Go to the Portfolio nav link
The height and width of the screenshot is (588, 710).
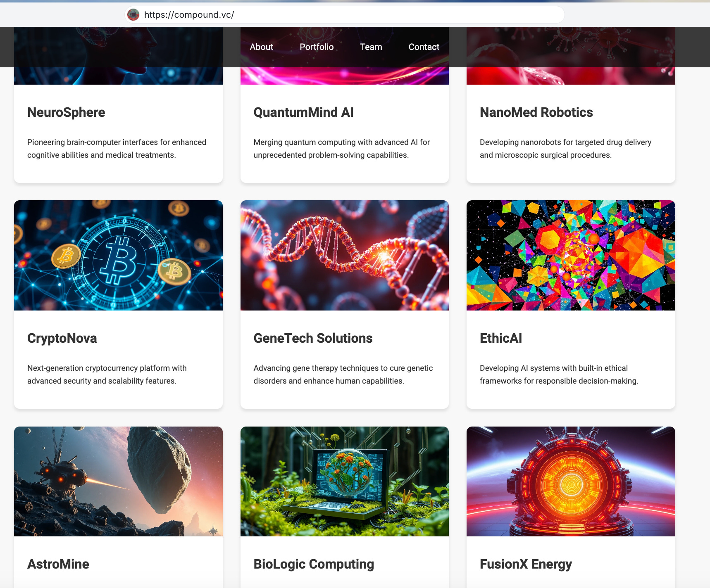coord(317,47)
